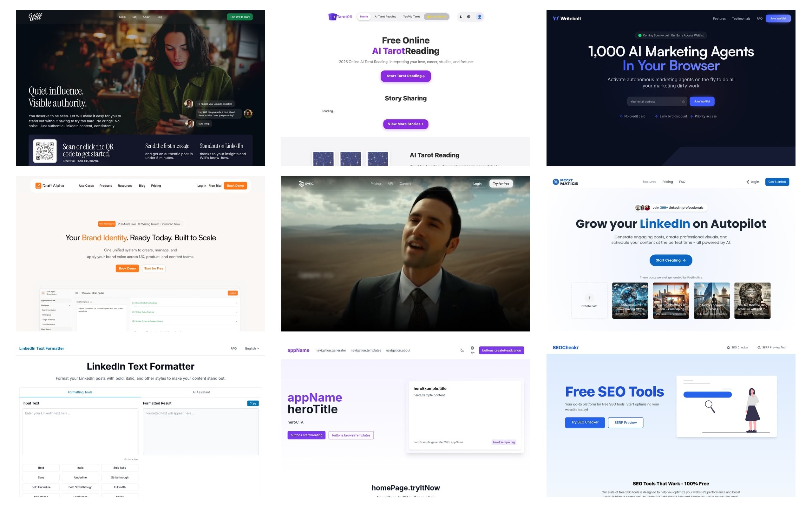
Task: Toggle sidebar panel icon in Draft Alpha preview
Action: (x=76, y=293)
